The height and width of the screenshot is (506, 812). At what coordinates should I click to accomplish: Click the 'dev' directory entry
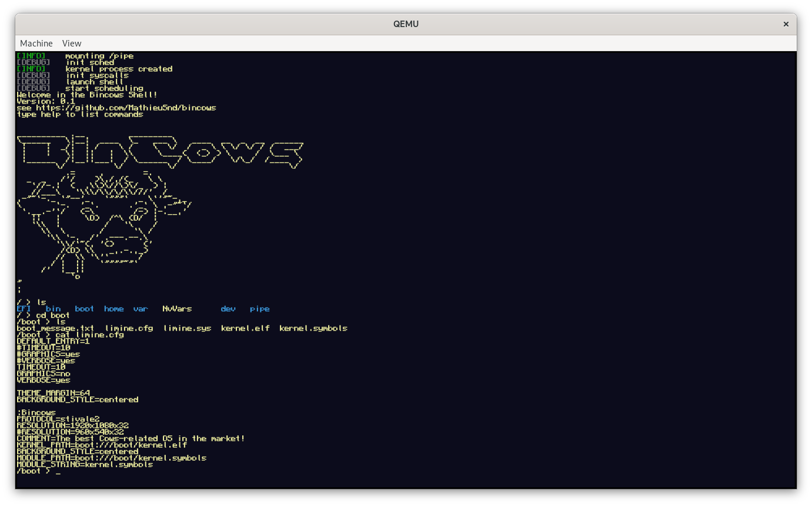point(228,309)
